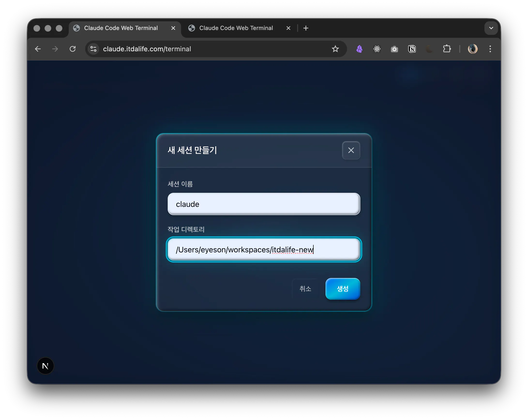This screenshot has width=528, height=420.
Task: Click the 세션 이름 input containing claude
Action: 264,204
